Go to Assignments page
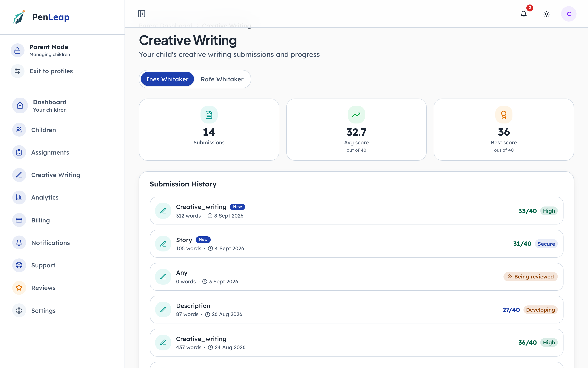The image size is (588, 368). pos(62,152)
